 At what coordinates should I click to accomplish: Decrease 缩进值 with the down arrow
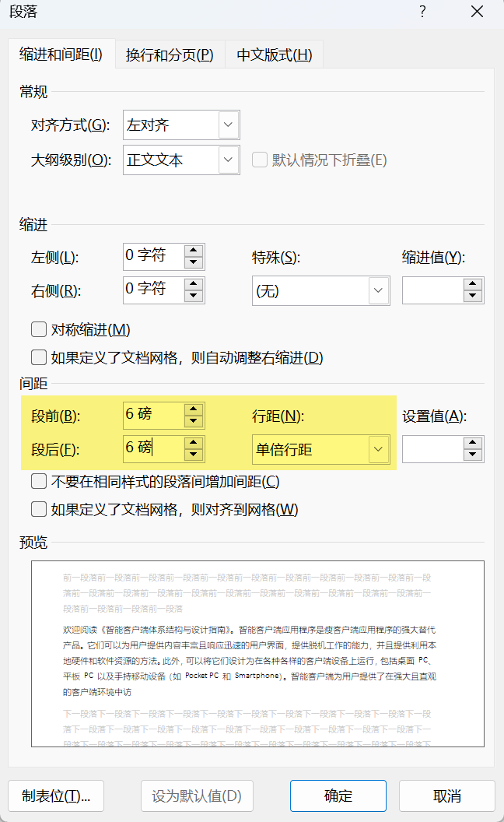(x=473, y=297)
